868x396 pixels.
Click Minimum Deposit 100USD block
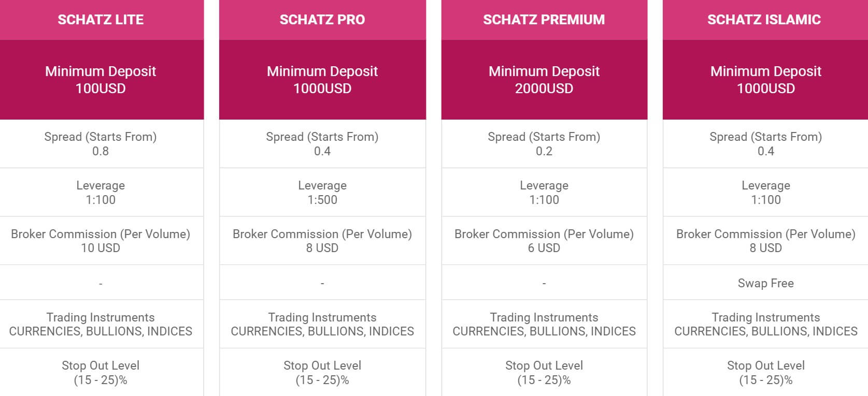[102, 80]
